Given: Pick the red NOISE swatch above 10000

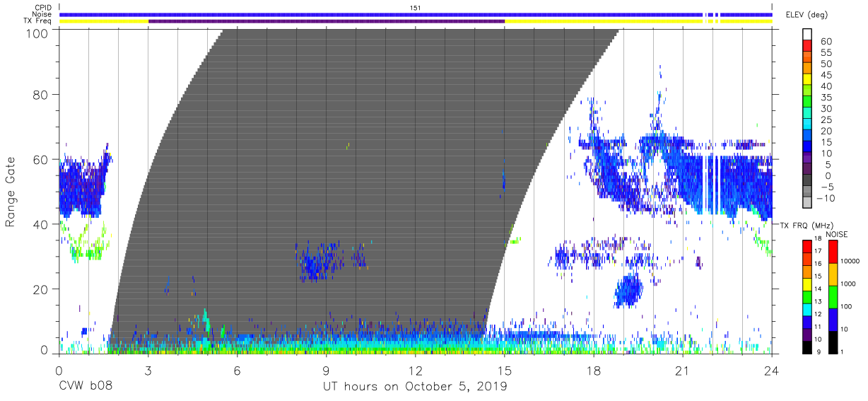Looking at the screenshot, I should click(832, 251).
